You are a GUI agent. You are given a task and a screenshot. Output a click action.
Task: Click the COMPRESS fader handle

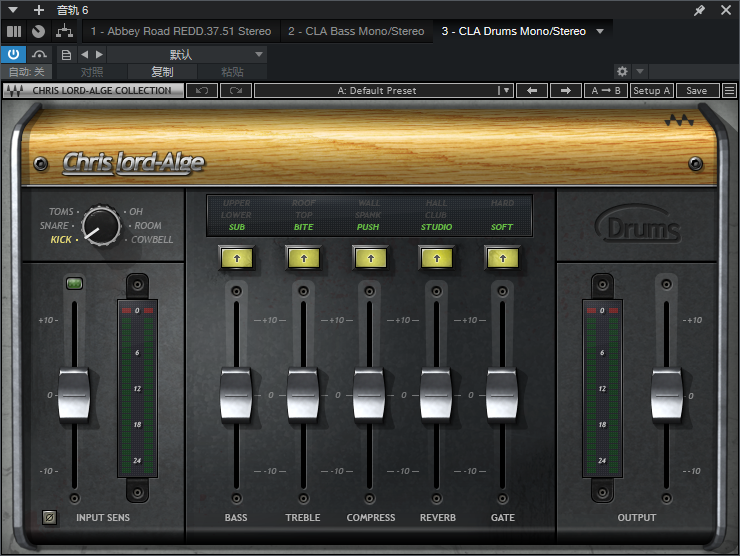point(370,395)
